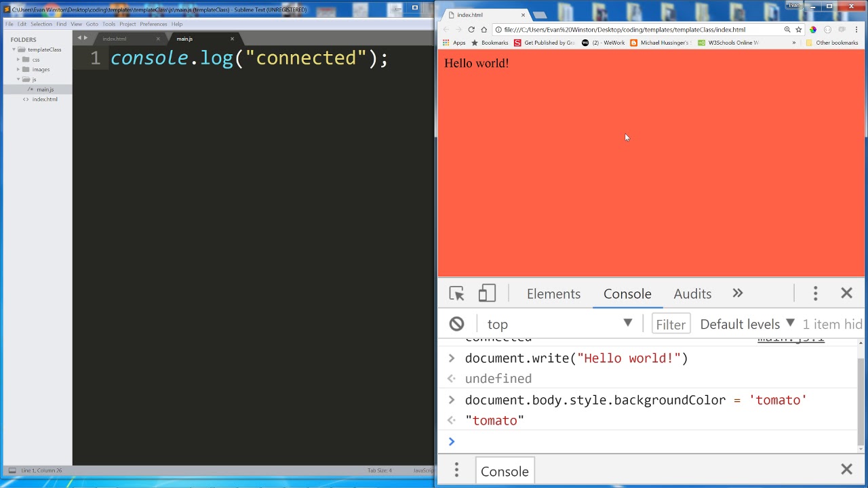Viewport: 868px width, 488px height.
Task: Open the W3Schools Online bookmark
Action: (x=728, y=43)
